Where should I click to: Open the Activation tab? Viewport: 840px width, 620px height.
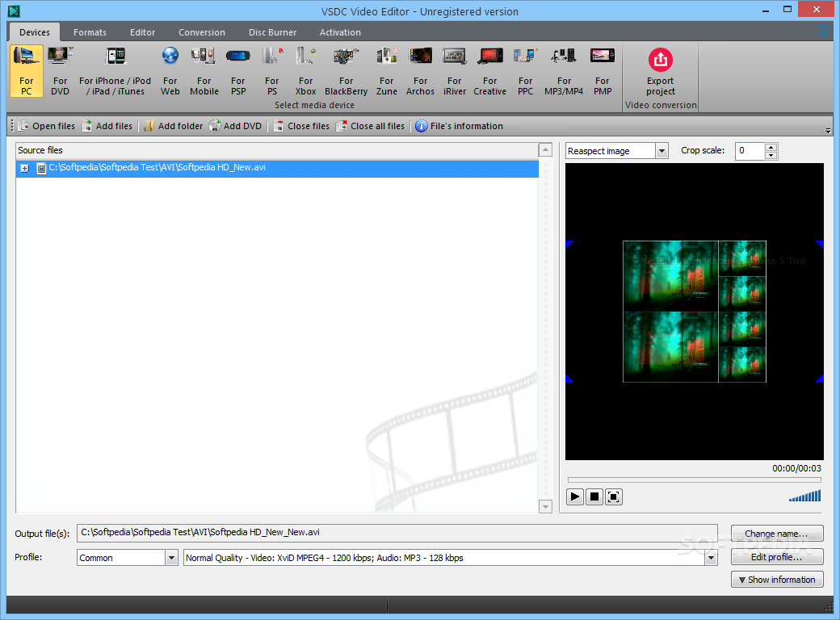pyautogui.click(x=340, y=32)
